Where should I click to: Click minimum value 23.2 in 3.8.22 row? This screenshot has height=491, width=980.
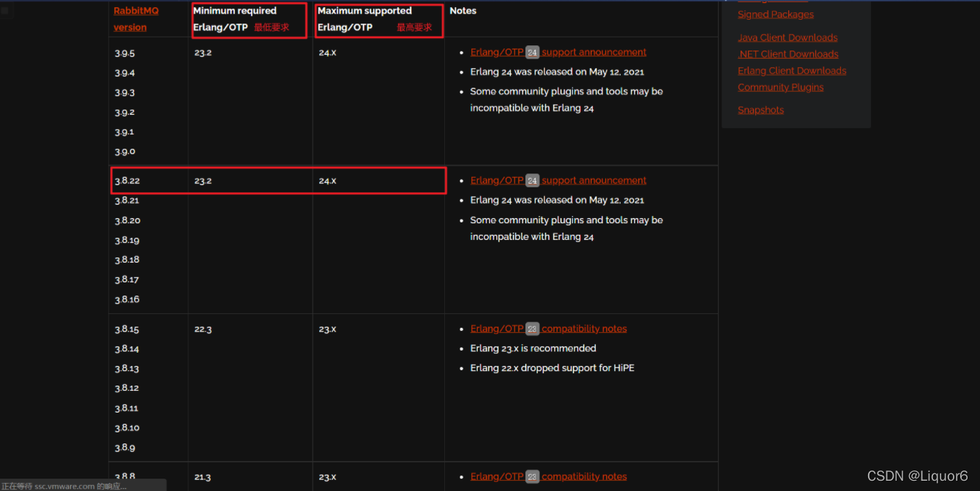(203, 181)
